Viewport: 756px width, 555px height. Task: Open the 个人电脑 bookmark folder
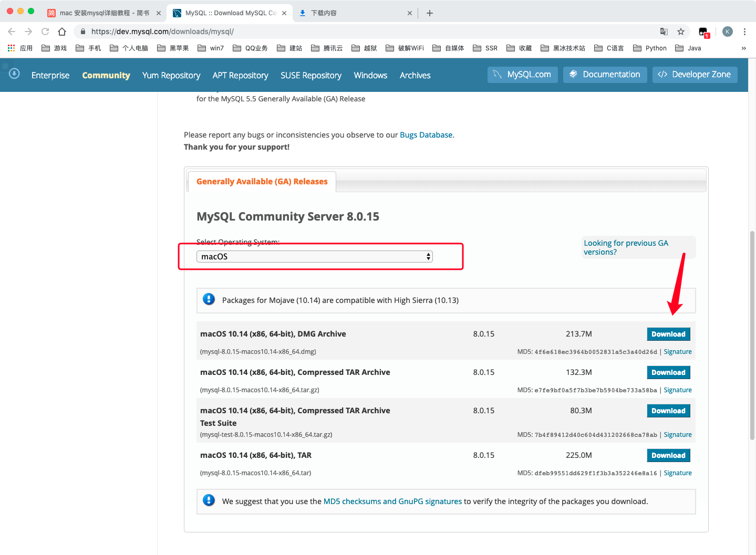pos(129,48)
